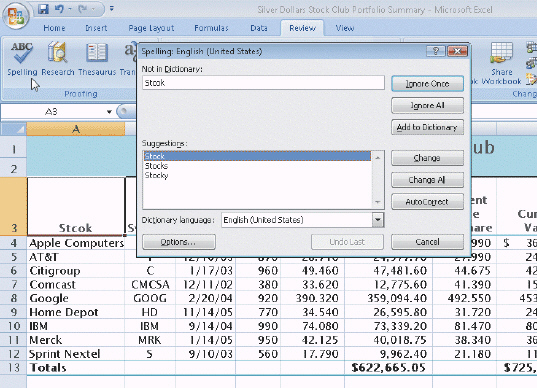
Task: Select cell with symbol 'GOOG'
Action: pyautogui.click(x=150, y=298)
